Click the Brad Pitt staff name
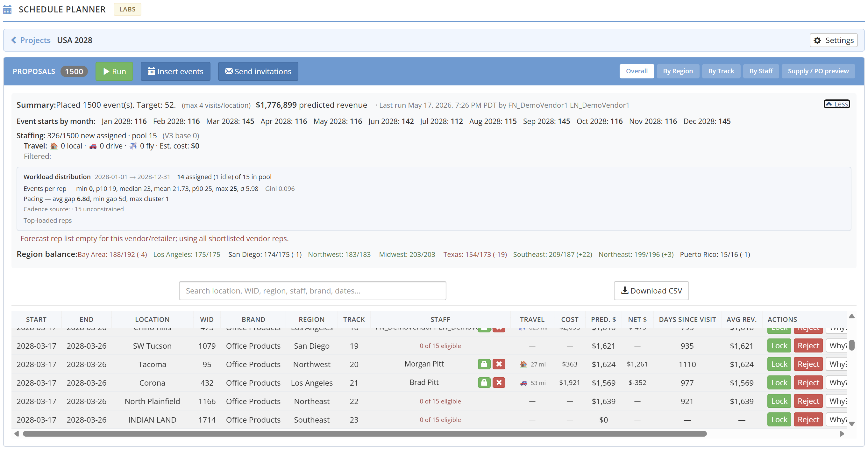 [x=424, y=382]
